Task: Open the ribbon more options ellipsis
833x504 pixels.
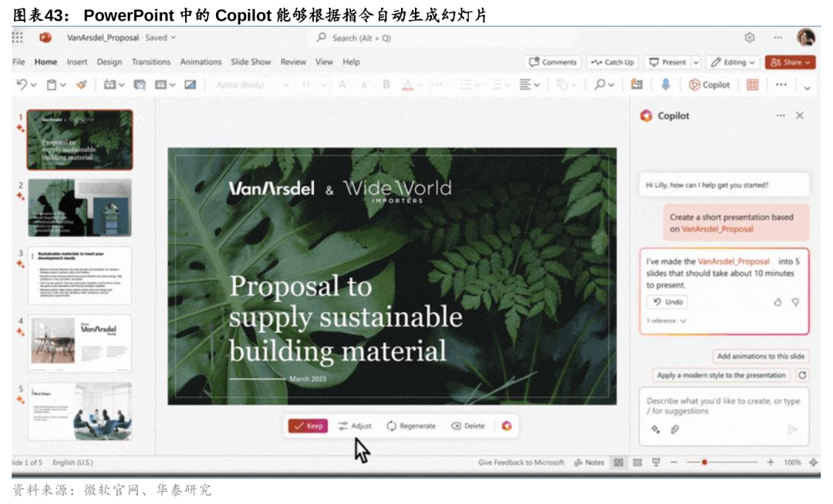Action: tap(781, 84)
